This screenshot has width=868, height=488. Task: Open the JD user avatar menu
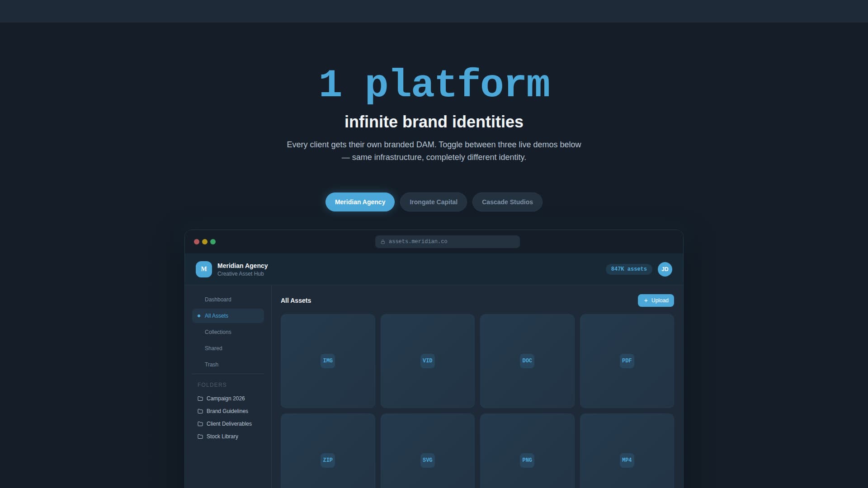tap(665, 269)
